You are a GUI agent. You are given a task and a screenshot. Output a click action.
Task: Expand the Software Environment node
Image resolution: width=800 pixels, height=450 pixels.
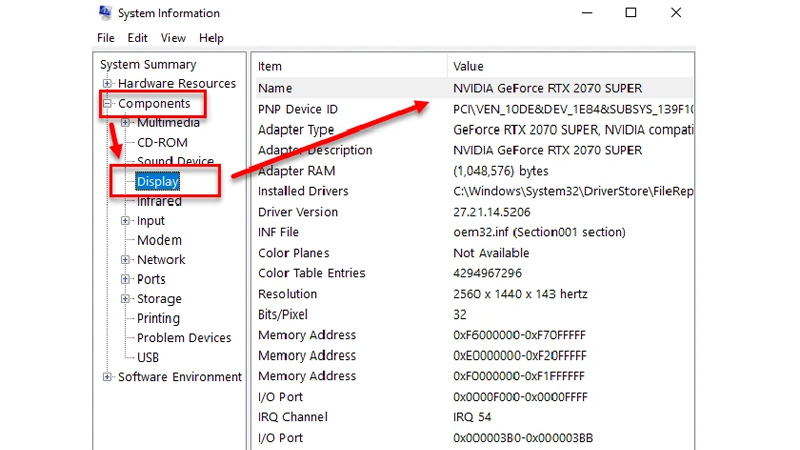108,377
